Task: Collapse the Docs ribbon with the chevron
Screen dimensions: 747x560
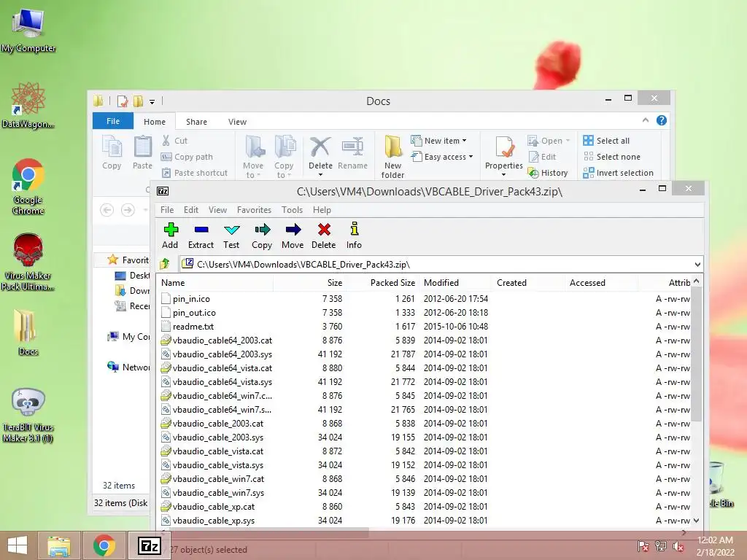Action: [x=646, y=120]
